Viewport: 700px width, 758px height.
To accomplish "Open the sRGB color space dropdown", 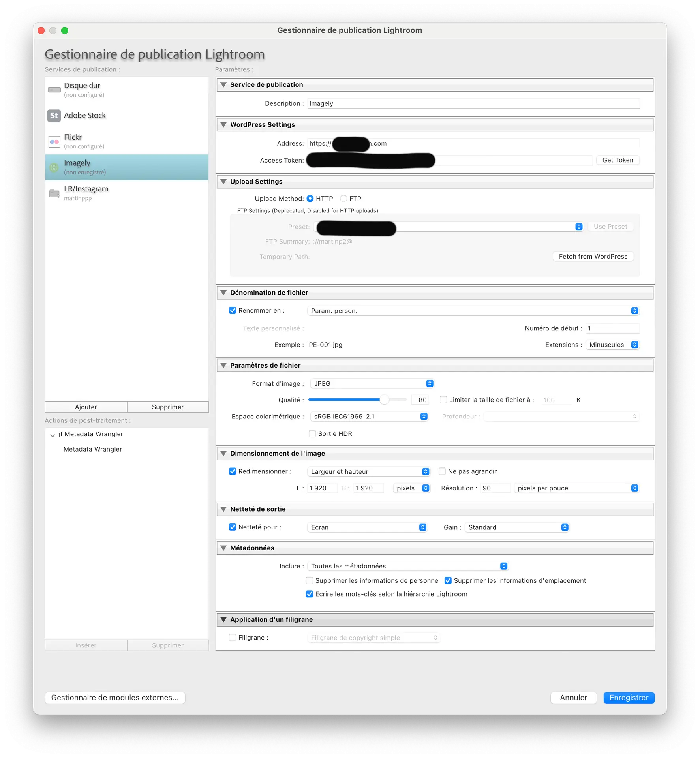I will point(369,416).
